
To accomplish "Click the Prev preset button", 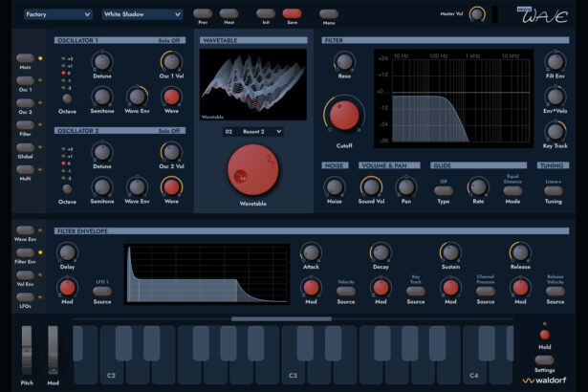I will click(203, 14).
